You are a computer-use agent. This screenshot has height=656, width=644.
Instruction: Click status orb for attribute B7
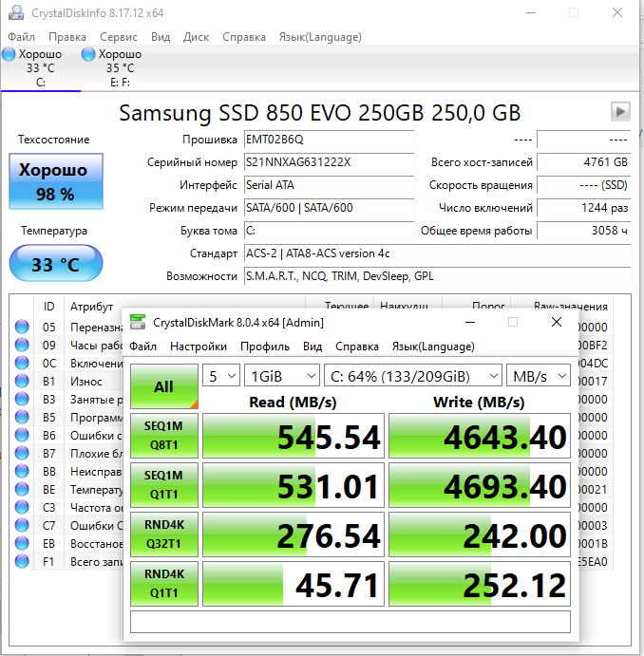click(22, 453)
